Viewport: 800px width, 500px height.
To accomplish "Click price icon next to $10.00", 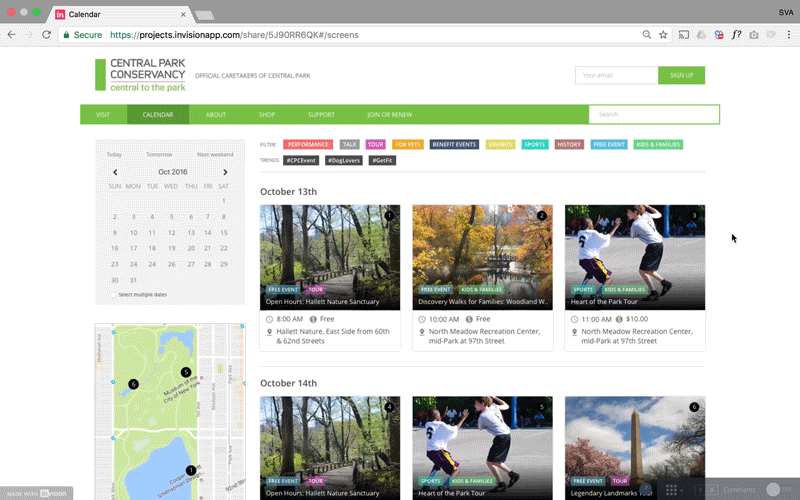I will (619, 319).
